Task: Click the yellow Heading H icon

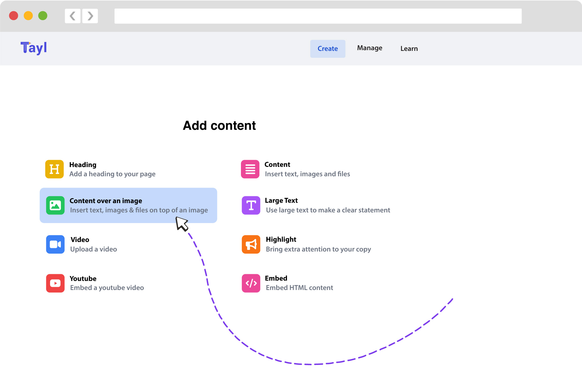Action: point(54,169)
